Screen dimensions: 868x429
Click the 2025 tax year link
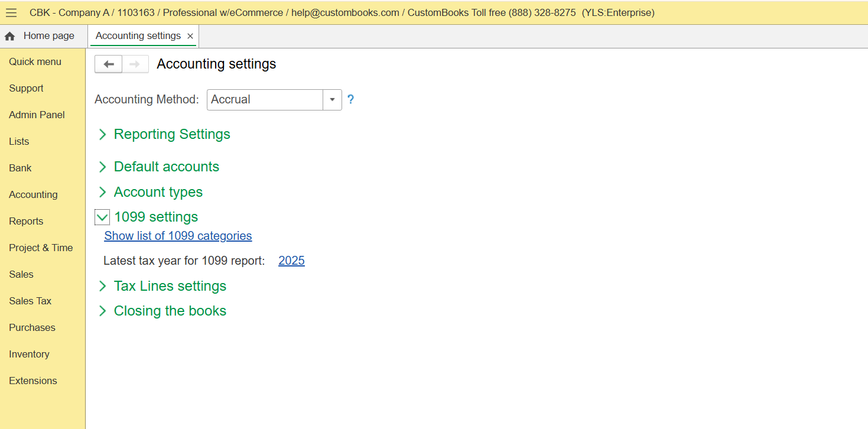click(291, 261)
